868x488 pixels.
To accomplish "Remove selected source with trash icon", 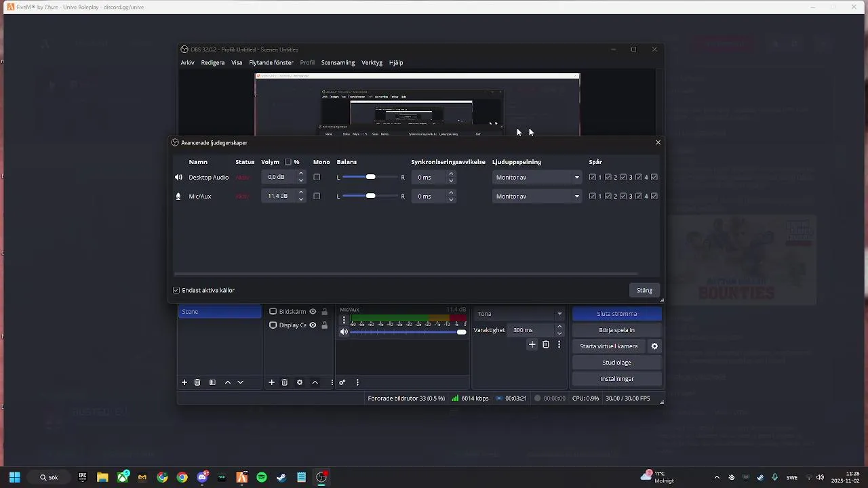I will click(x=285, y=382).
